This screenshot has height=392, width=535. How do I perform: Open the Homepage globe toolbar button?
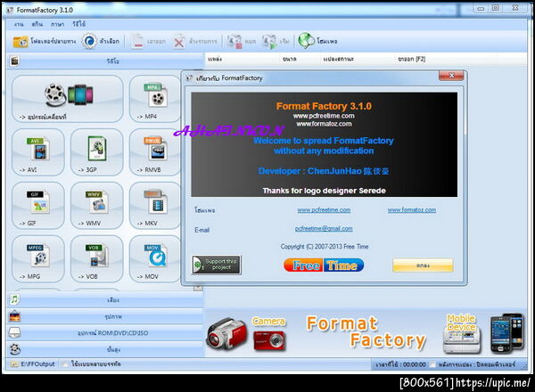(317, 41)
